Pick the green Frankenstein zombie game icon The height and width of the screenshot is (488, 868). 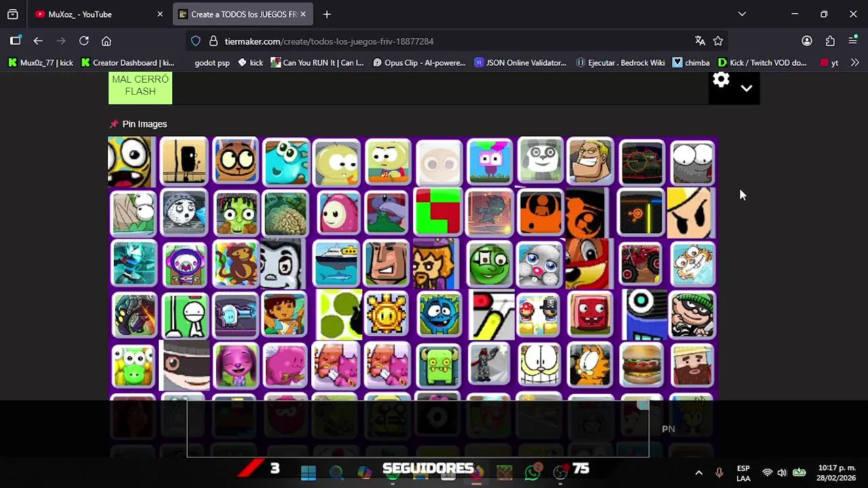236,213
